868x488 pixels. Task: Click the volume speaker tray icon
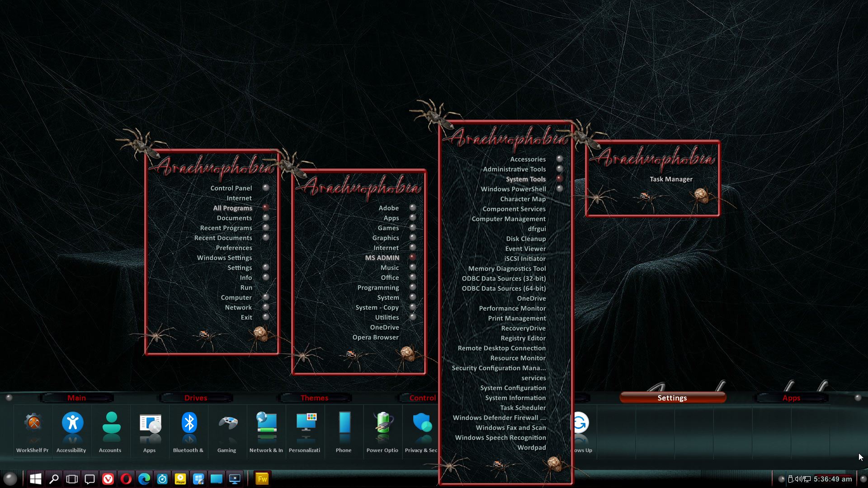[x=798, y=479]
